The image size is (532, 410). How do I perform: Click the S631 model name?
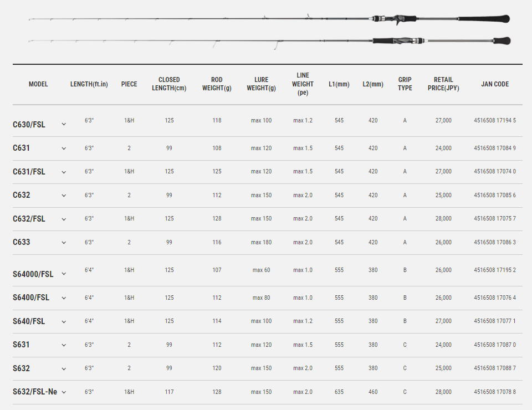click(21, 345)
